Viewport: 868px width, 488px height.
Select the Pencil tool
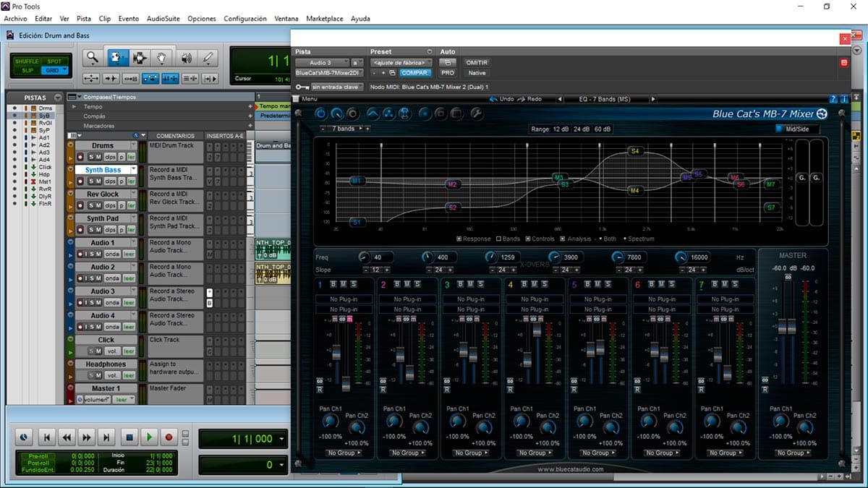pyautogui.click(x=208, y=58)
